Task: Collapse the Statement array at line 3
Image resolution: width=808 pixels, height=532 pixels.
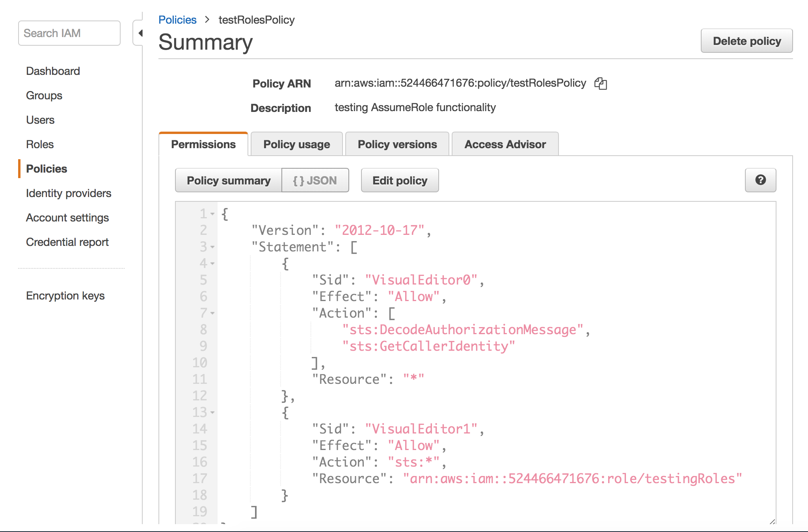Action: pos(212,247)
